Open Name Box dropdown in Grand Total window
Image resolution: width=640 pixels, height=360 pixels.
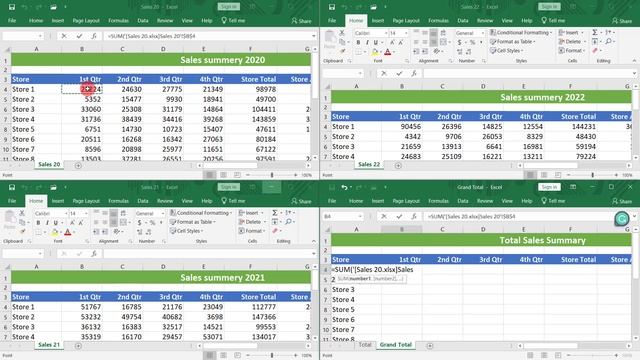pos(360,216)
